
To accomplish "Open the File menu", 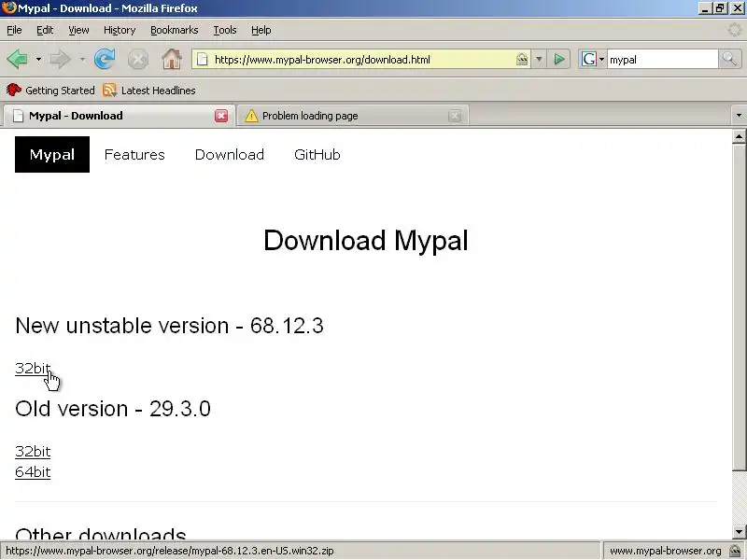I will tap(14, 30).
